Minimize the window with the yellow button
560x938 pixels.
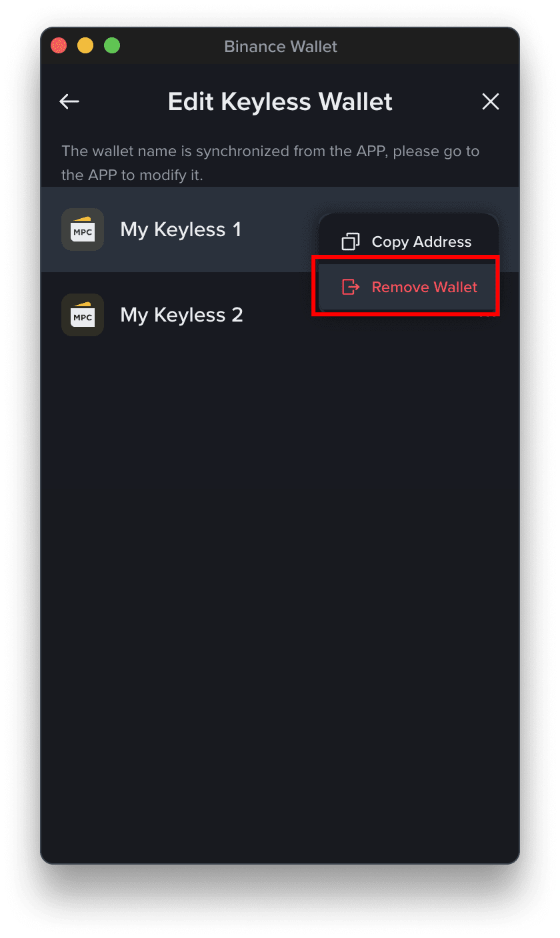point(85,46)
